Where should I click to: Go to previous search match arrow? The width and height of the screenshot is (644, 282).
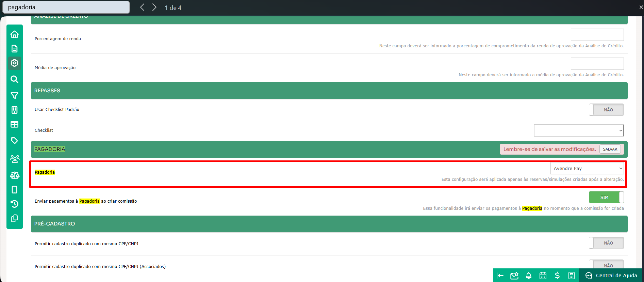click(142, 7)
